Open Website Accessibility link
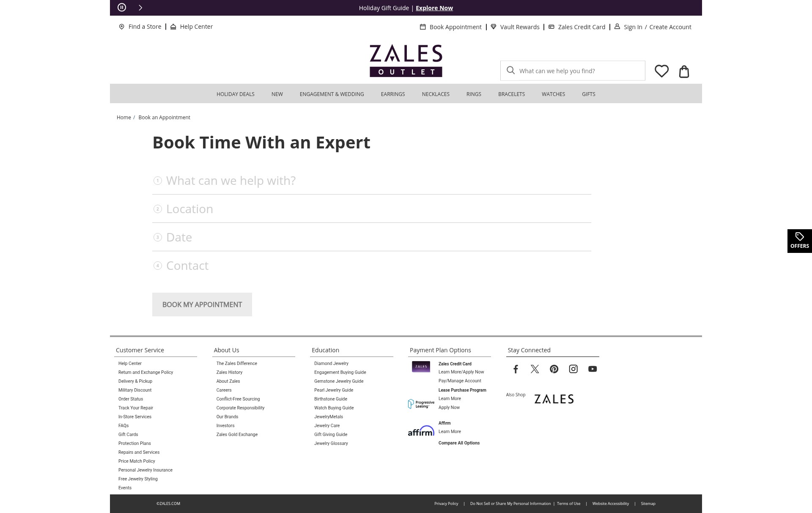The width and height of the screenshot is (812, 513). pos(610,503)
